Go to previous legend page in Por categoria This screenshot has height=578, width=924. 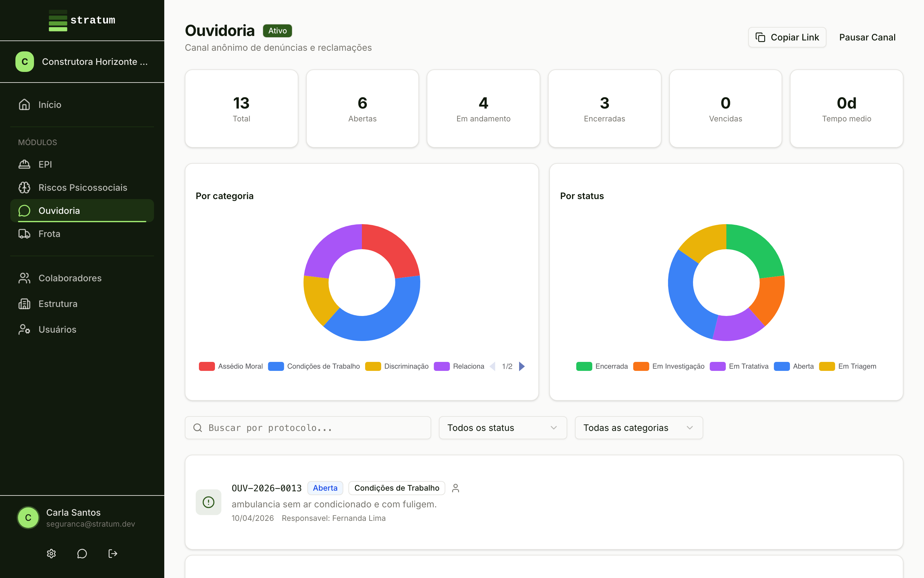(x=492, y=366)
